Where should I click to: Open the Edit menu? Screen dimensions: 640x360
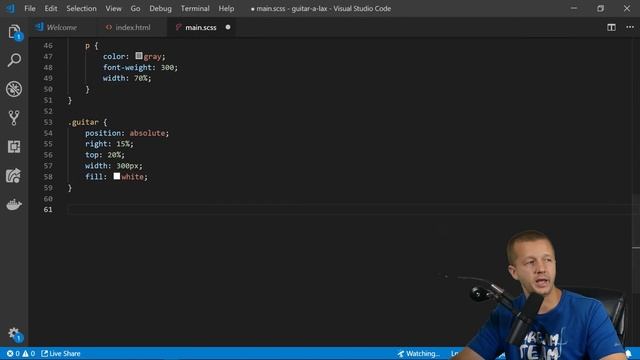(x=51, y=8)
